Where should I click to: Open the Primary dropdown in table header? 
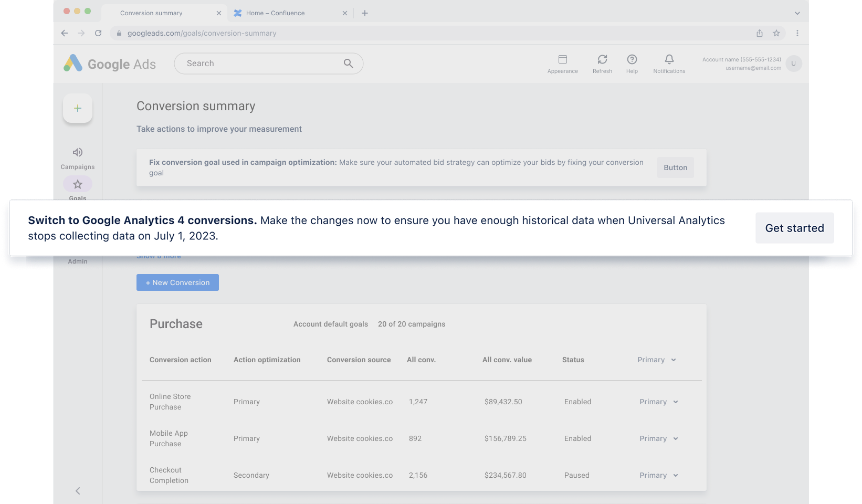coord(657,360)
